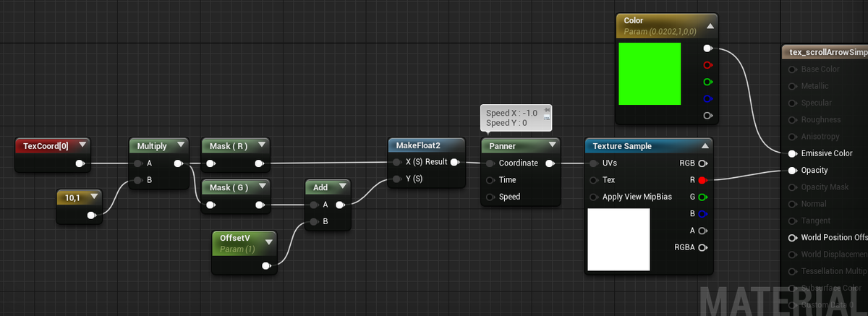Screen dimensions: 868x316
Task: Click the Mask ( R ) output pin
Action: pyautogui.click(x=259, y=163)
